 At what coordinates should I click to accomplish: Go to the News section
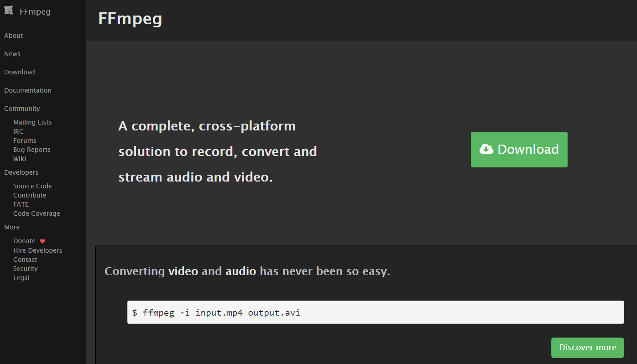pos(12,54)
